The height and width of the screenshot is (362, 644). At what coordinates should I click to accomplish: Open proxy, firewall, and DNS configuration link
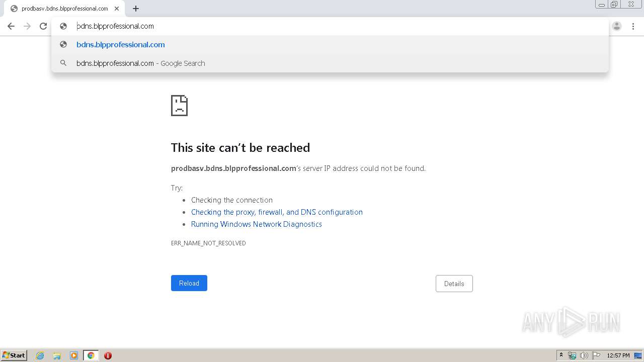(x=277, y=212)
